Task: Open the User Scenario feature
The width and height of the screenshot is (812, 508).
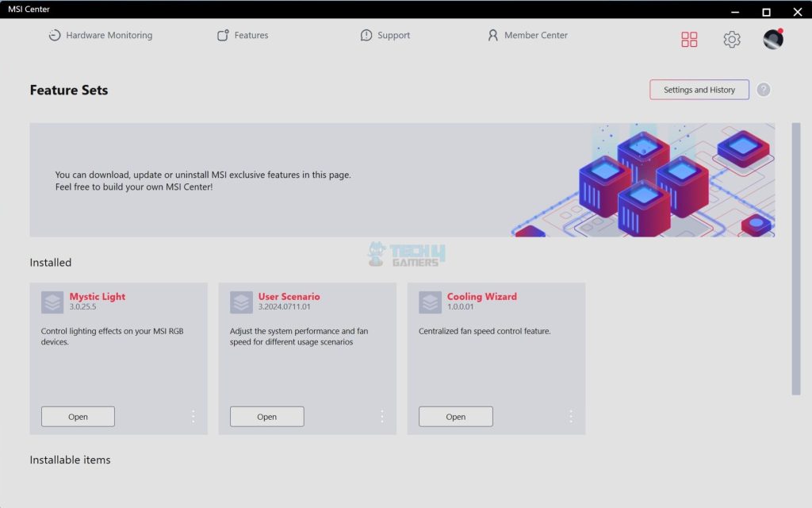Action: coord(266,417)
